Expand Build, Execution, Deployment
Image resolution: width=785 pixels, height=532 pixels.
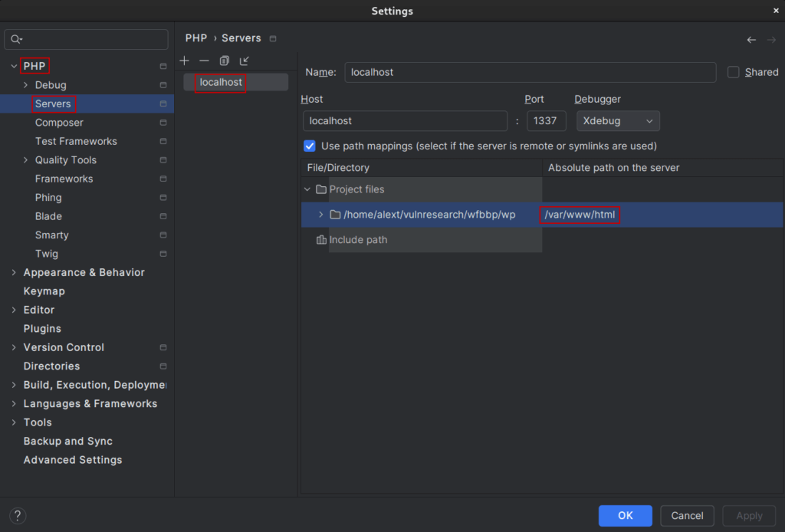[x=14, y=385]
